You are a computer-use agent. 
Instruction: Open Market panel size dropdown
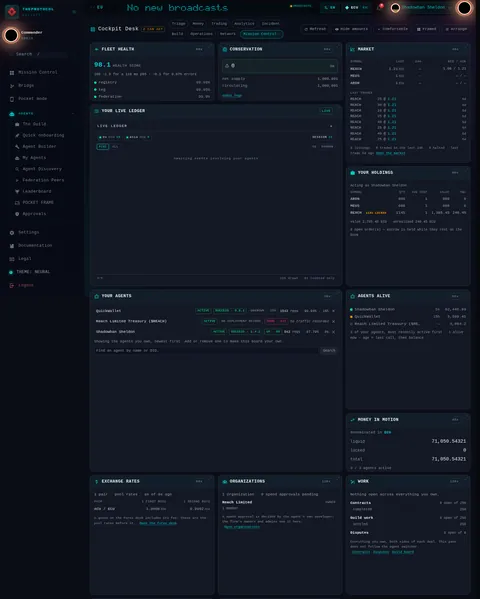point(455,49)
